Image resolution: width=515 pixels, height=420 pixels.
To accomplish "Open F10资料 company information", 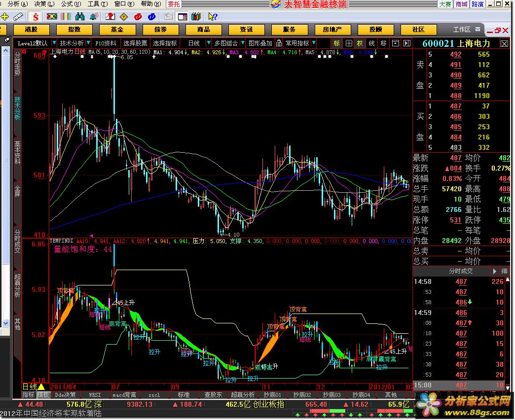I will coord(106,43).
